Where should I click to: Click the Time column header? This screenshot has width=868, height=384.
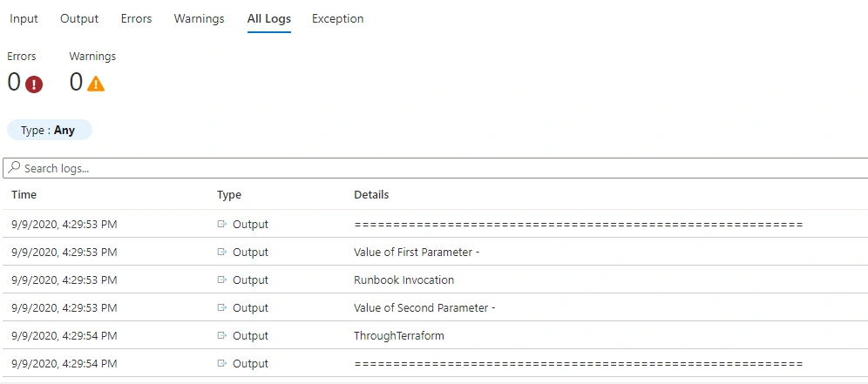pyautogui.click(x=24, y=195)
